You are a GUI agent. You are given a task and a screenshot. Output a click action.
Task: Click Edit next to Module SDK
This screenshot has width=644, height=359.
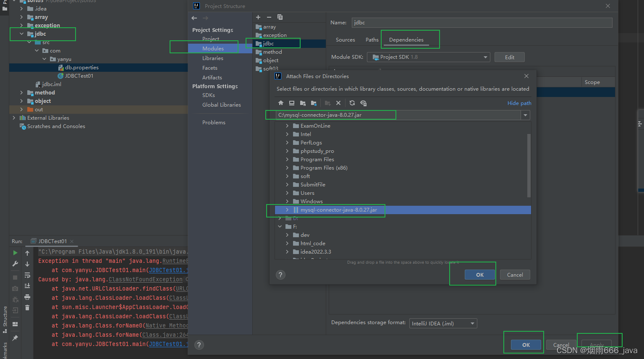click(510, 57)
